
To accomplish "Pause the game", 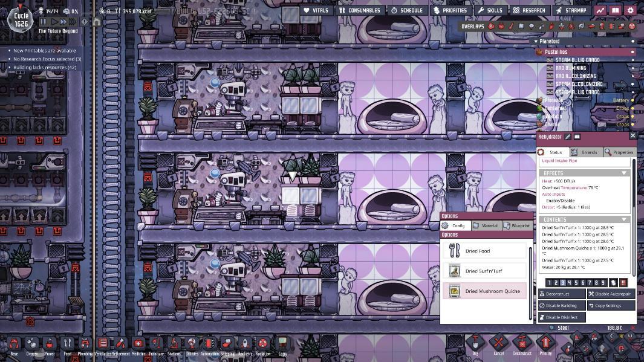I will tap(44, 21).
